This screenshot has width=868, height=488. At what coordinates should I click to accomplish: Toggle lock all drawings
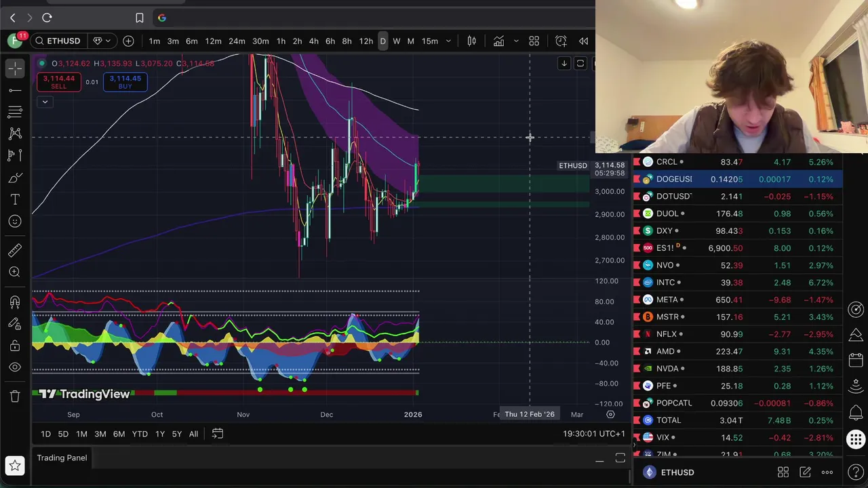15,346
